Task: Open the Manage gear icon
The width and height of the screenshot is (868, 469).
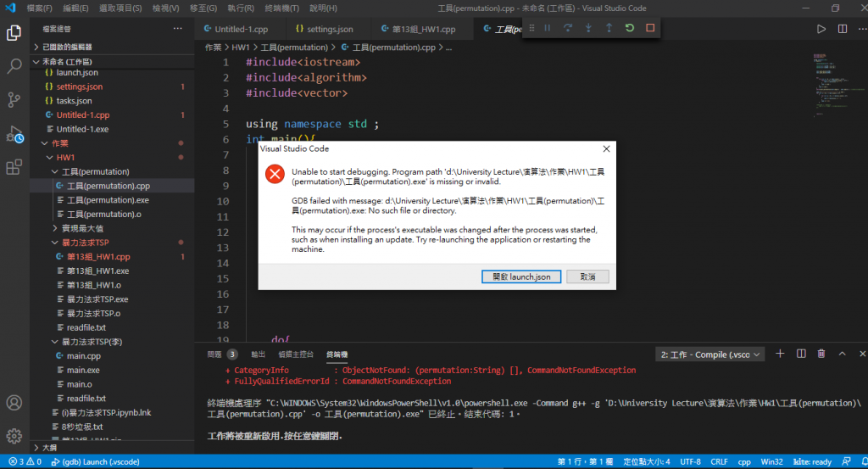Action: coord(14,436)
